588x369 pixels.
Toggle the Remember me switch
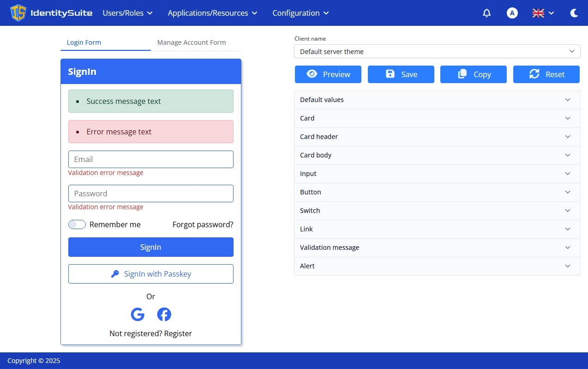[x=77, y=224]
